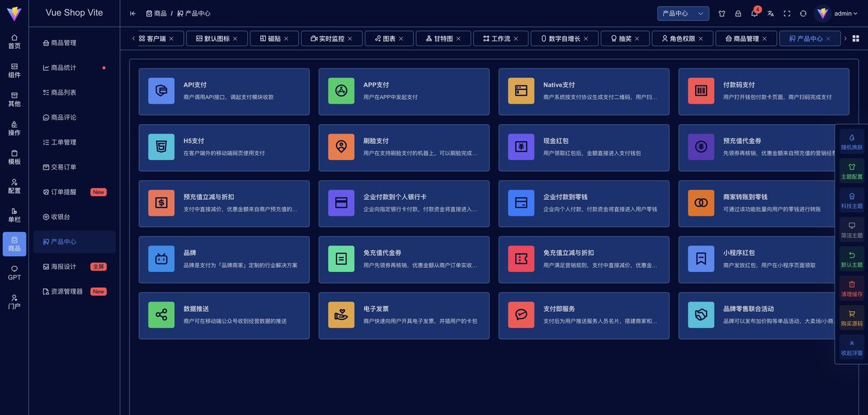This screenshot has width=868, height=415.
Task: Click 购买源码 in the theme panel
Action: point(851,317)
